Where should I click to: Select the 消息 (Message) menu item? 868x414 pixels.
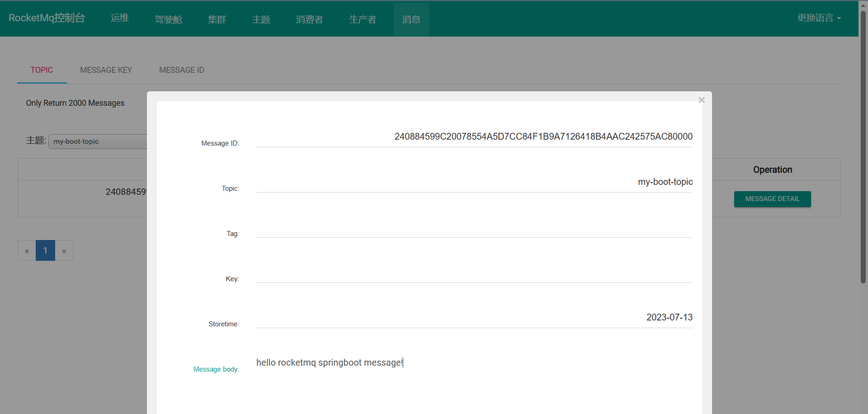click(411, 19)
